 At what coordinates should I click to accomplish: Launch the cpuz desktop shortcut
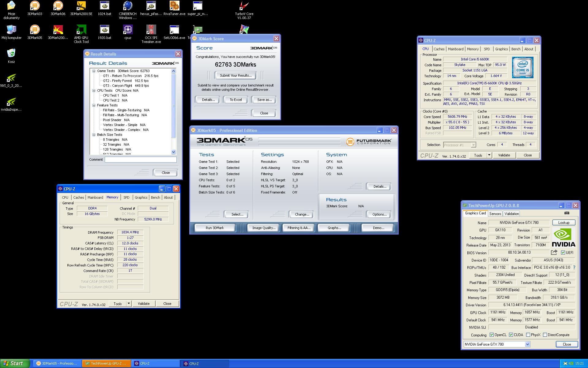(128, 32)
